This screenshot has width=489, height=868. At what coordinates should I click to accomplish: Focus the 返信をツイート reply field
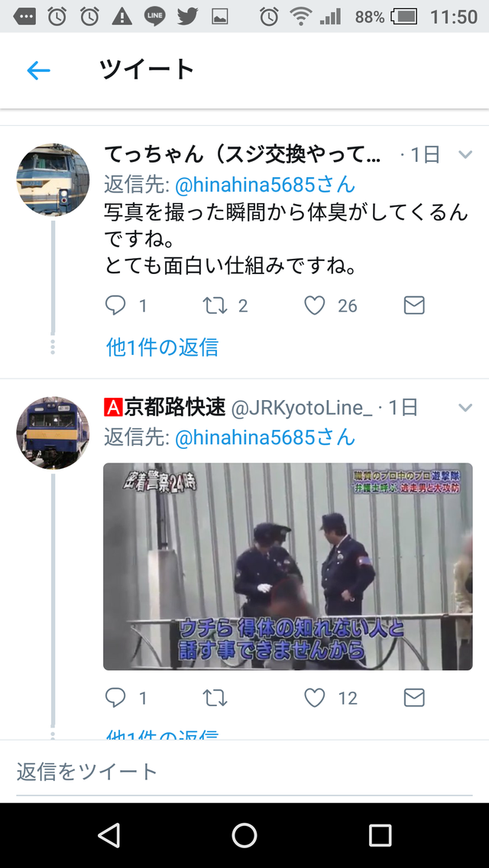[244, 772]
